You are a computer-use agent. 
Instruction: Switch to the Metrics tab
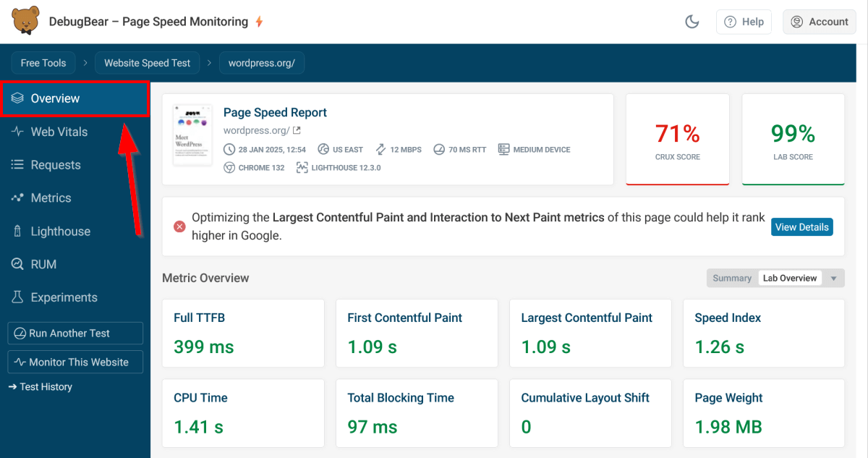pyautogui.click(x=75, y=198)
